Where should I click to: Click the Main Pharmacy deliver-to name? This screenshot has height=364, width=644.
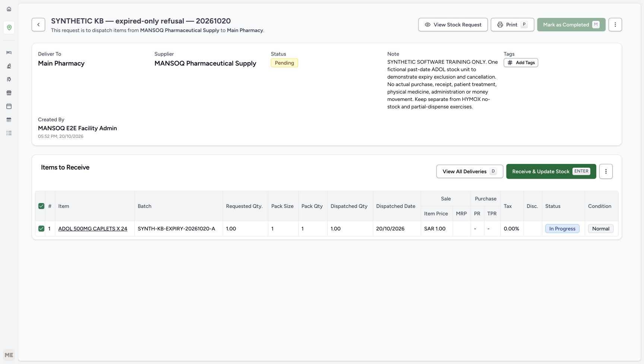[61, 63]
